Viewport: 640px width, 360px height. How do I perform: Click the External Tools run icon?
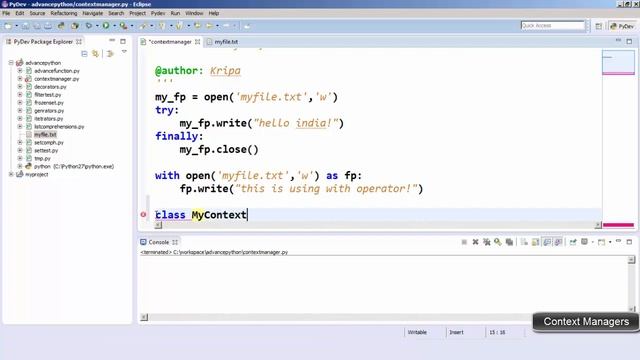click(123, 26)
